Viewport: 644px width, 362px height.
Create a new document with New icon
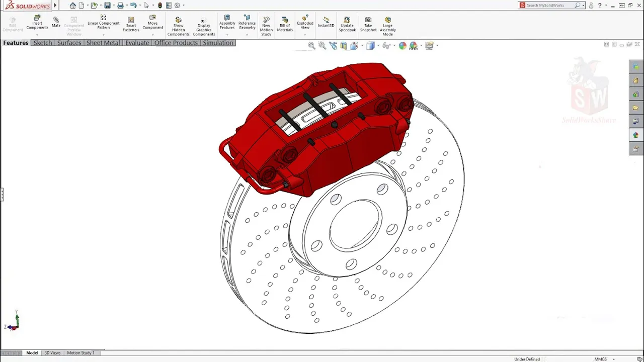point(82,6)
